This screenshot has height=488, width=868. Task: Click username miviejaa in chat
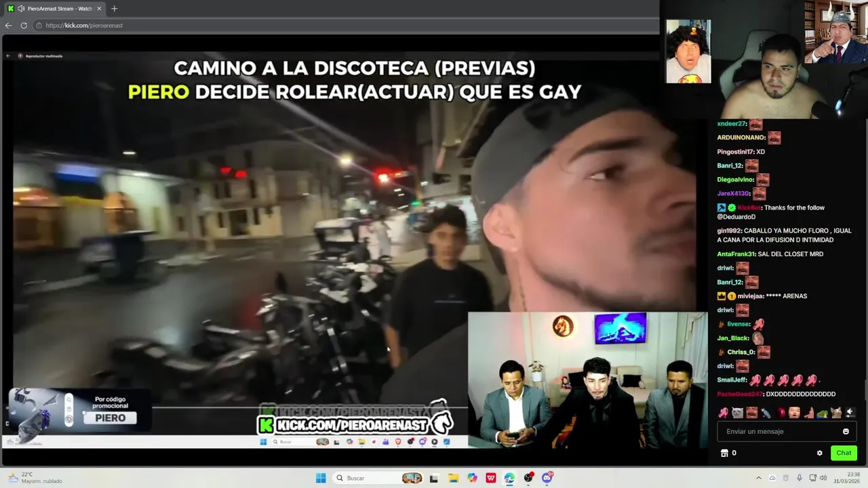point(749,296)
